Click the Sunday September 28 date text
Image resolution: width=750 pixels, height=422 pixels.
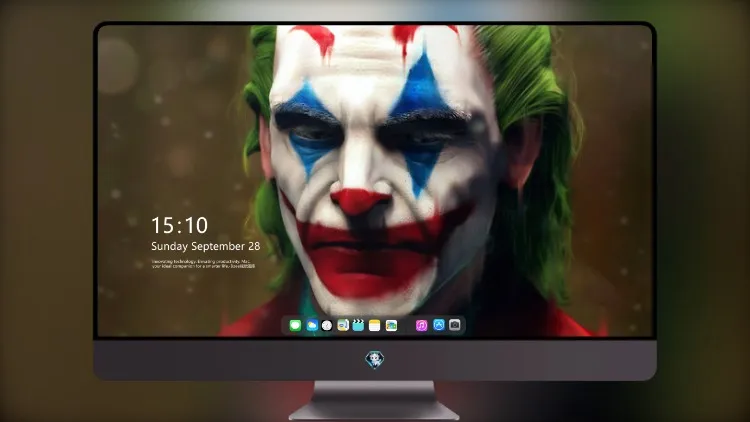[206, 246]
